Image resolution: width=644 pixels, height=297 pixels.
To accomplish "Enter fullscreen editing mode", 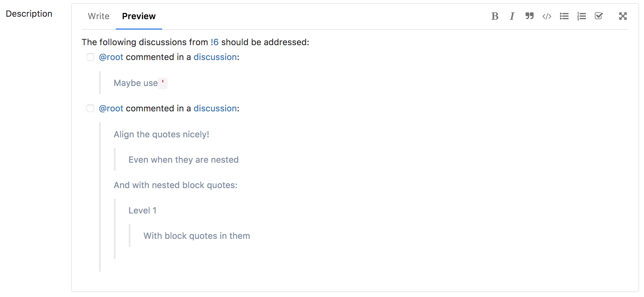I will 623,16.
